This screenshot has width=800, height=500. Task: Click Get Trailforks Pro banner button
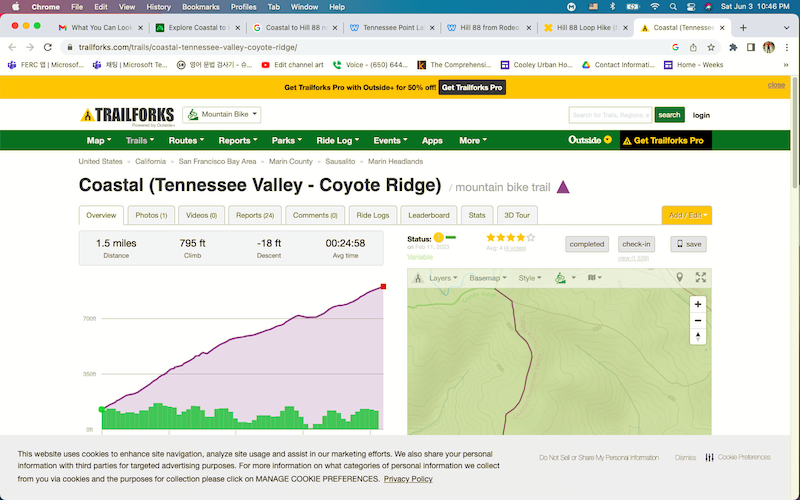point(472,87)
